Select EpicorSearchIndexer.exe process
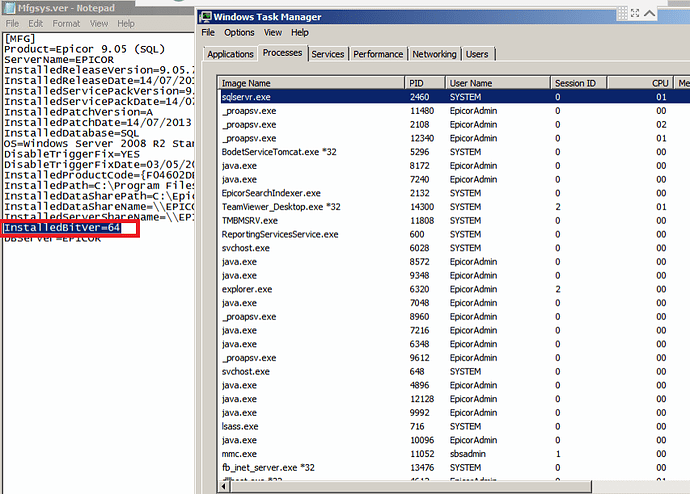This screenshot has height=494, width=690. pyautogui.click(x=455, y=193)
